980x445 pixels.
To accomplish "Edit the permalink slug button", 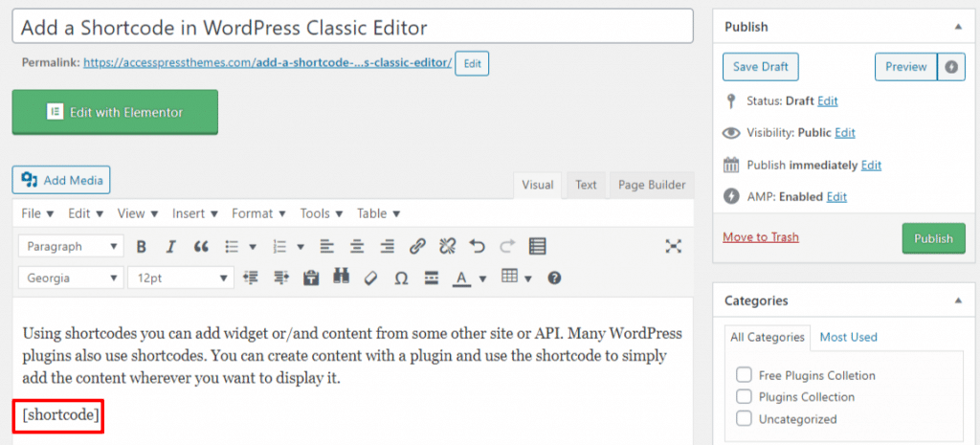I will [472, 63].
